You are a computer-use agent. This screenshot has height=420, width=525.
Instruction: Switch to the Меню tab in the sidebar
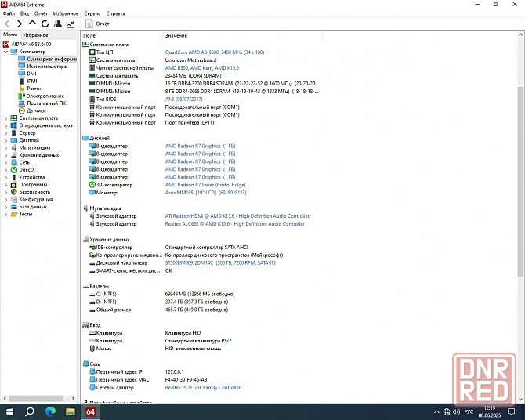pos(10,34)
